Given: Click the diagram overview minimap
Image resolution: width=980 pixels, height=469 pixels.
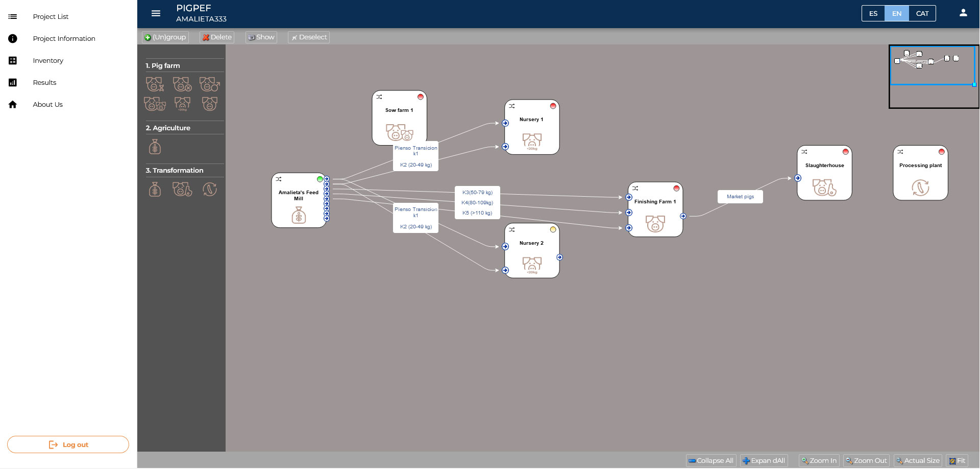Looking at the screenshot, I should tap(933, 76).
